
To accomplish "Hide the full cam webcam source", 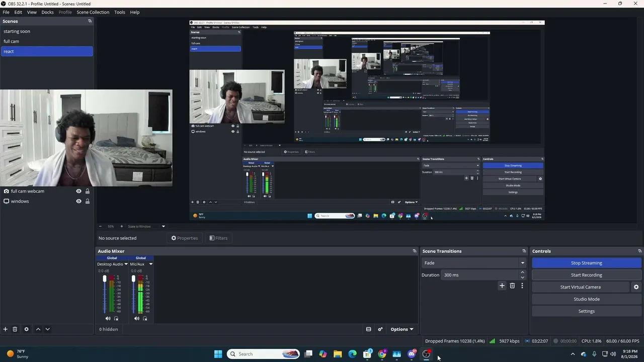I will [78, 191].
